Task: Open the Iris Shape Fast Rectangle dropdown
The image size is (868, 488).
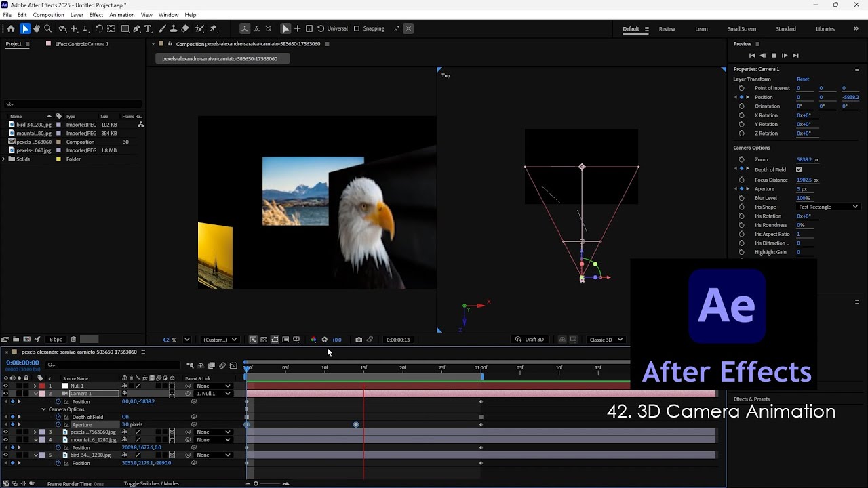Action: click(827, 207)
